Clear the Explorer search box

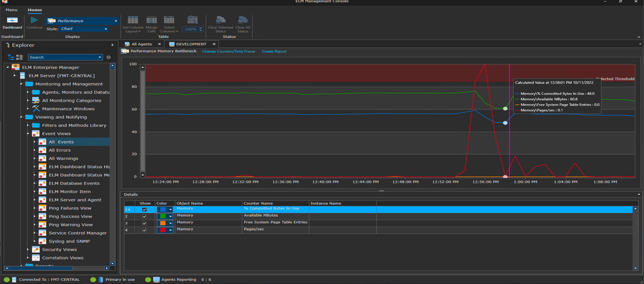pos(108,57)
